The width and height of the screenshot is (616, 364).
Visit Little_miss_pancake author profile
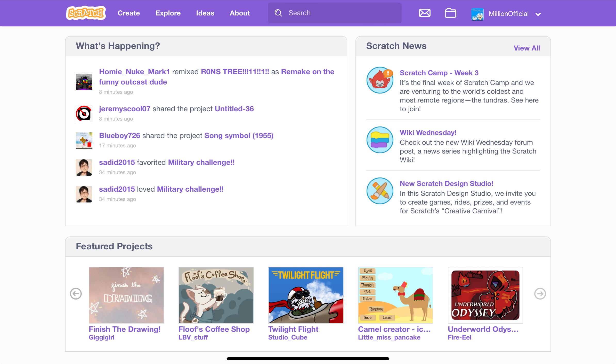(x=389, y=337)
